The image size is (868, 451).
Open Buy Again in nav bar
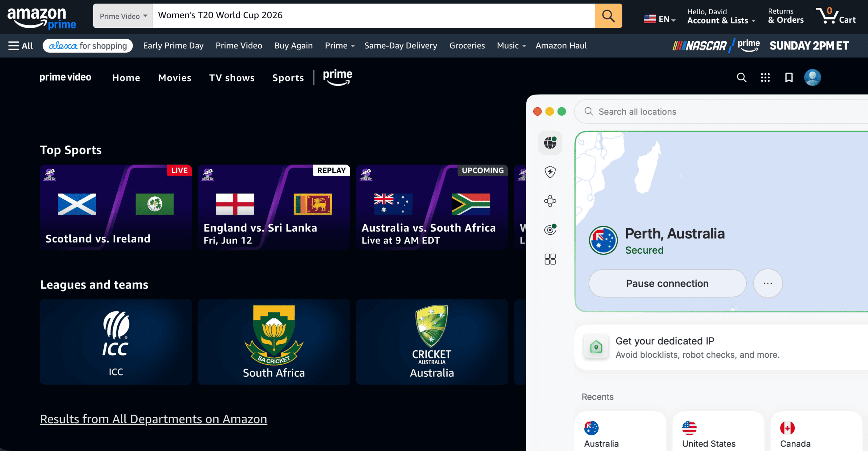coord(293,45)
